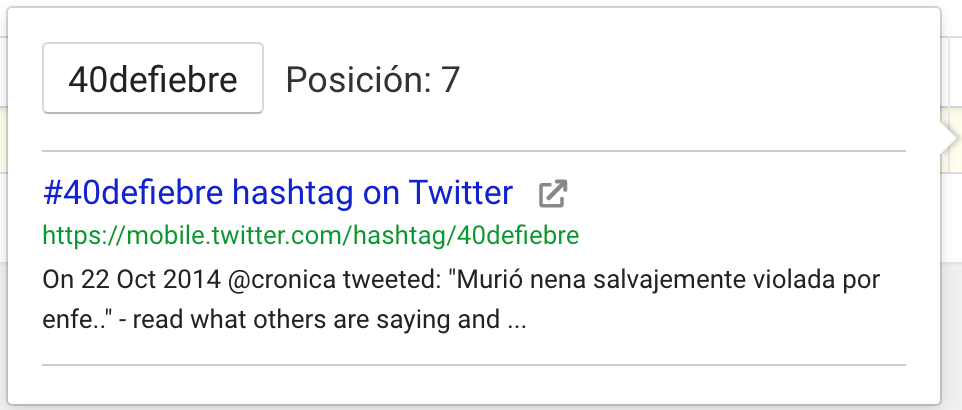Click the 40defiebre keyword button

coord(153,79)
